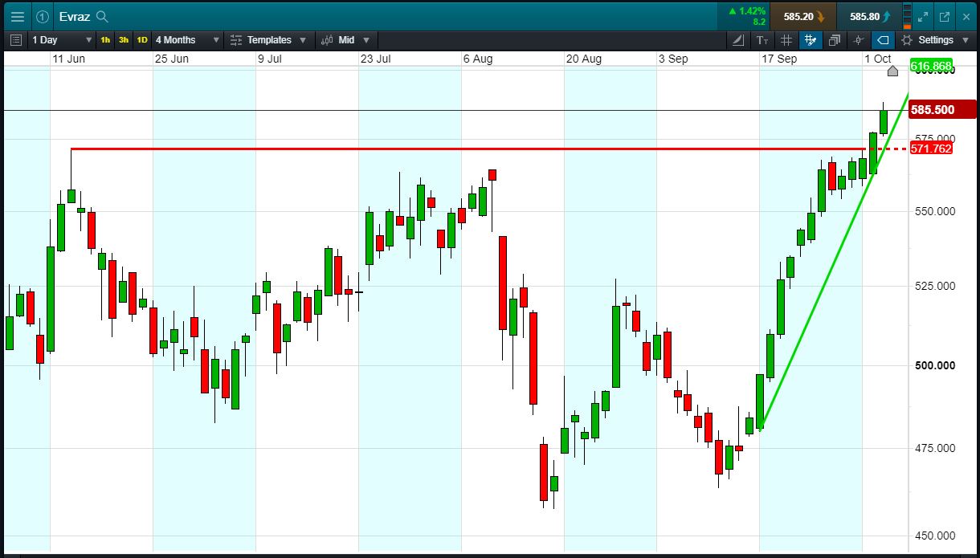Click the Evraz instrument name

click(74, 16)
